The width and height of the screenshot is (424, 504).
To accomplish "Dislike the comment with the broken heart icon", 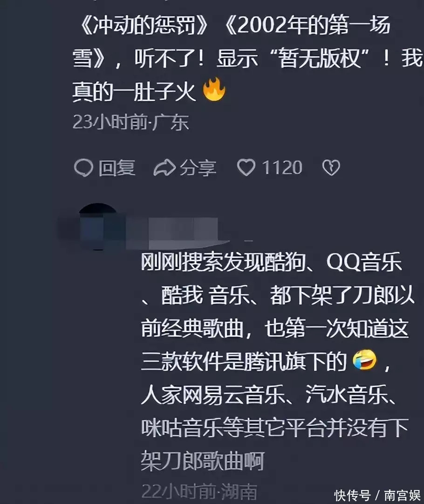I will (331, 168).
